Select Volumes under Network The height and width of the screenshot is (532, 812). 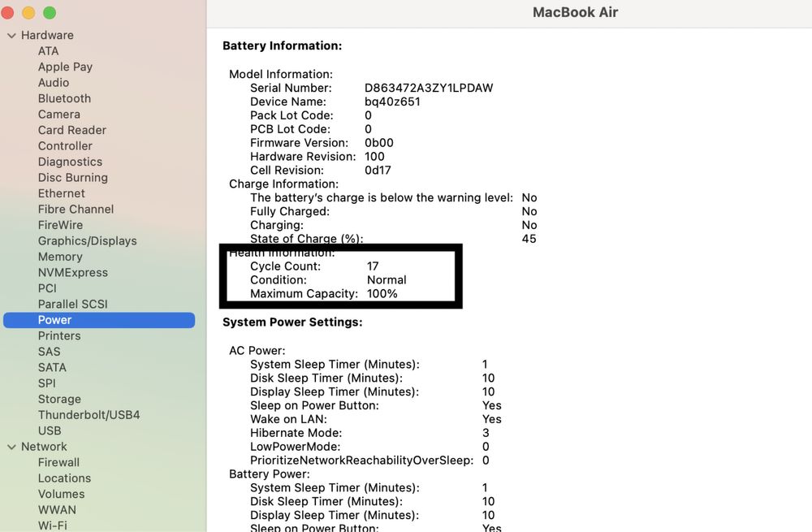pyautogui.click(x=61, y=494)
